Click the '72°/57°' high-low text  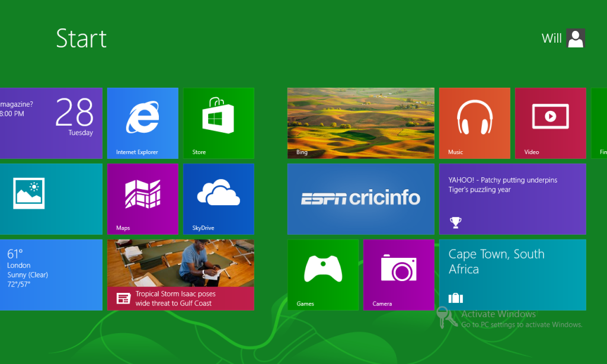pos(18,284)
